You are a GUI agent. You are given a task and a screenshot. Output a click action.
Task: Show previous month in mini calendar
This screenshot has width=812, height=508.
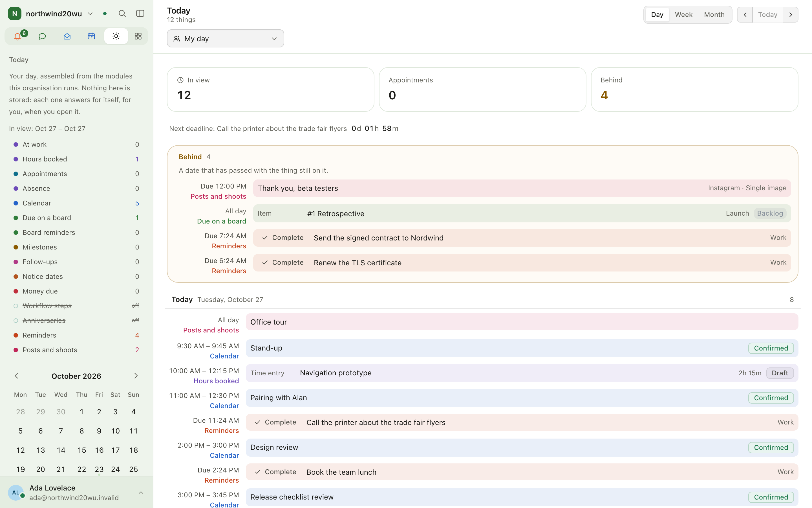click(x=16, y=376)
